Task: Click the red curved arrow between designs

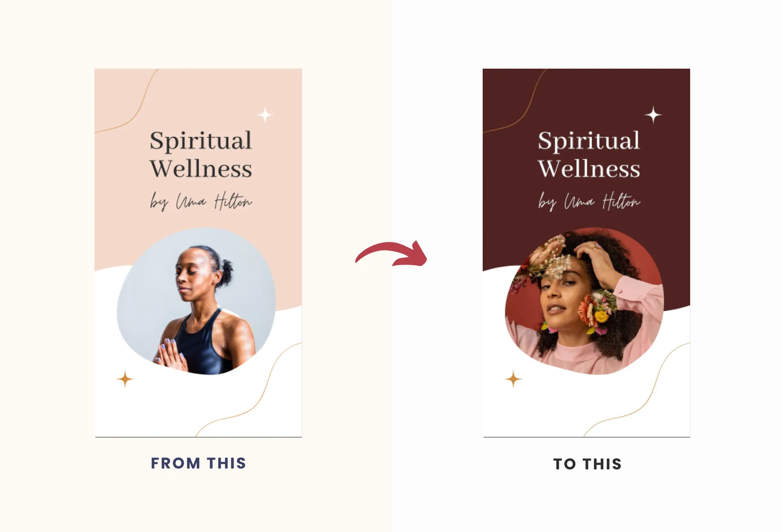Action: tap(391, 254)
